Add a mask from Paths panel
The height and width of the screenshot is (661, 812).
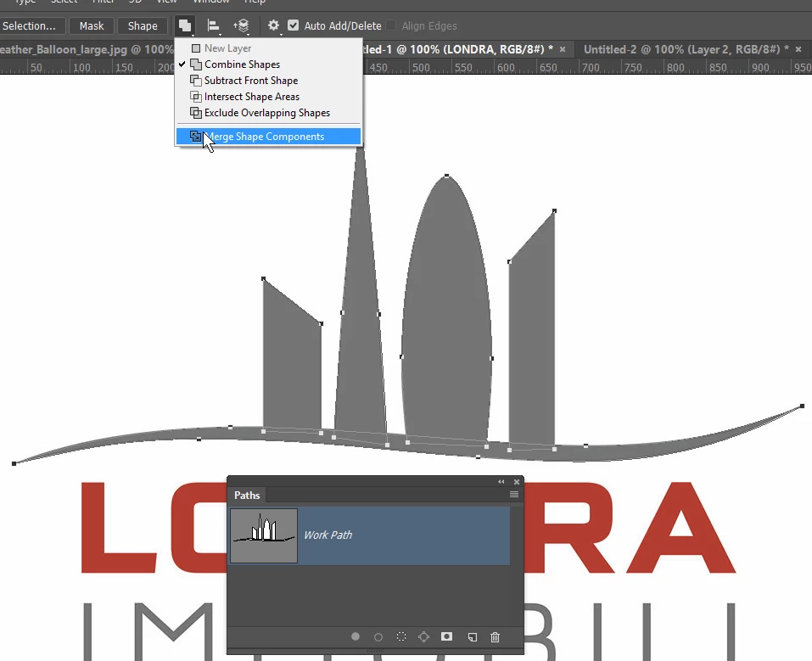pos(446,636)
